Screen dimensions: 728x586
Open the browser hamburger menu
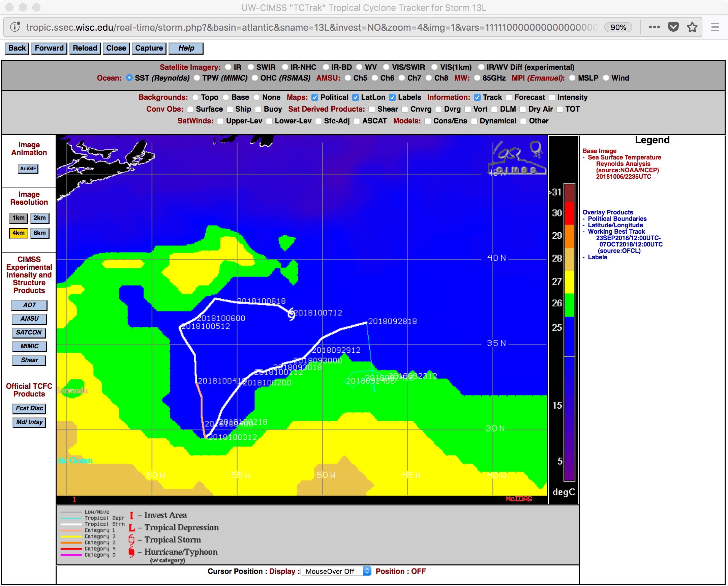point(715,27)
